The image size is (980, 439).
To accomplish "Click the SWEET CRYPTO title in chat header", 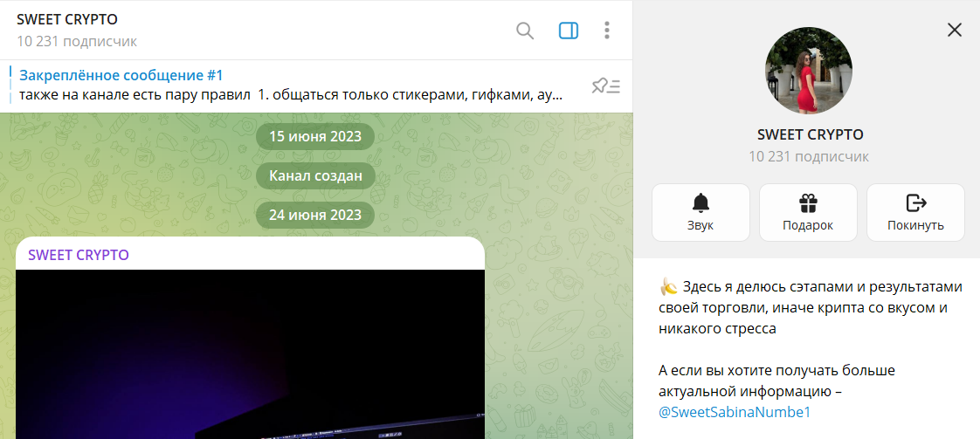I will pyautogui.click(x=67, y=19).
